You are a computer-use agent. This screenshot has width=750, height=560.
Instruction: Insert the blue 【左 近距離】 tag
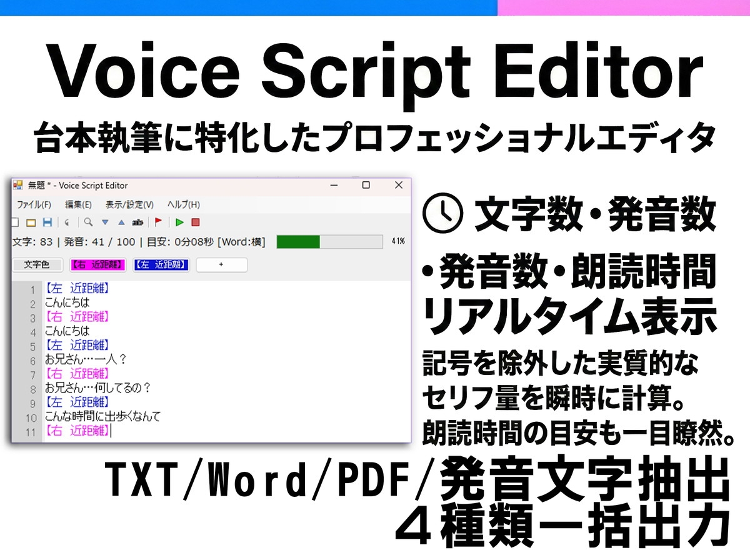pyautogui.click(x=161, y=265)
